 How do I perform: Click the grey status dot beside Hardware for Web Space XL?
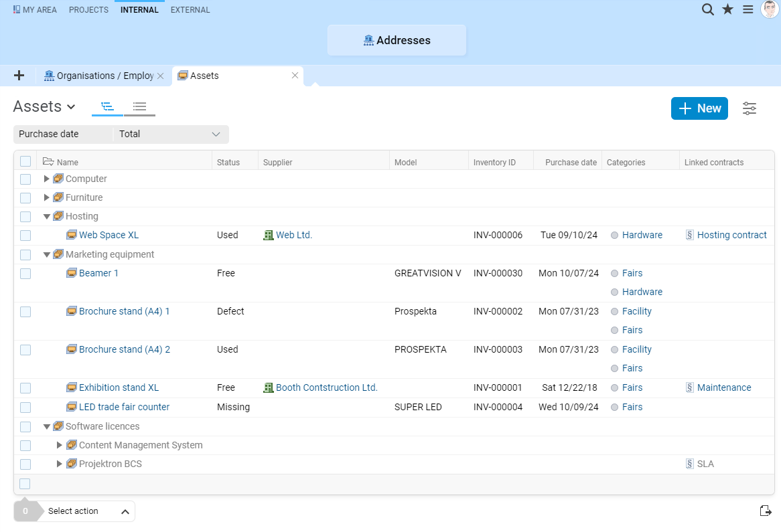[x=614, y=236]
